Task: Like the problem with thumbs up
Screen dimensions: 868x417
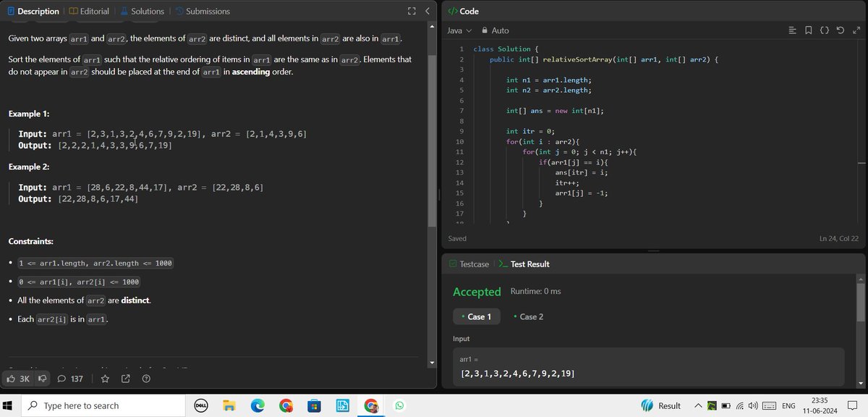Action: tap(11, 378)
